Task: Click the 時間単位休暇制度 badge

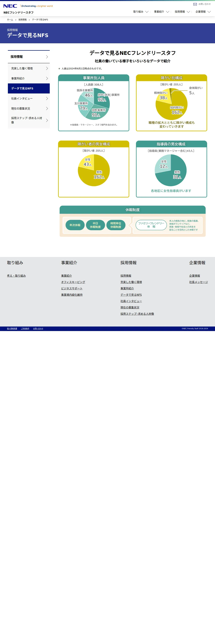Action: [x=116, y=225]
